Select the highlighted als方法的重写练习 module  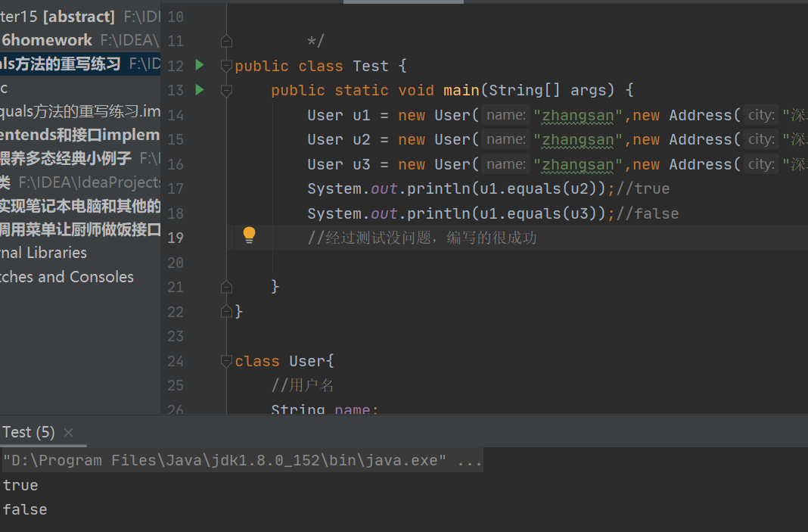pos(80,64)
